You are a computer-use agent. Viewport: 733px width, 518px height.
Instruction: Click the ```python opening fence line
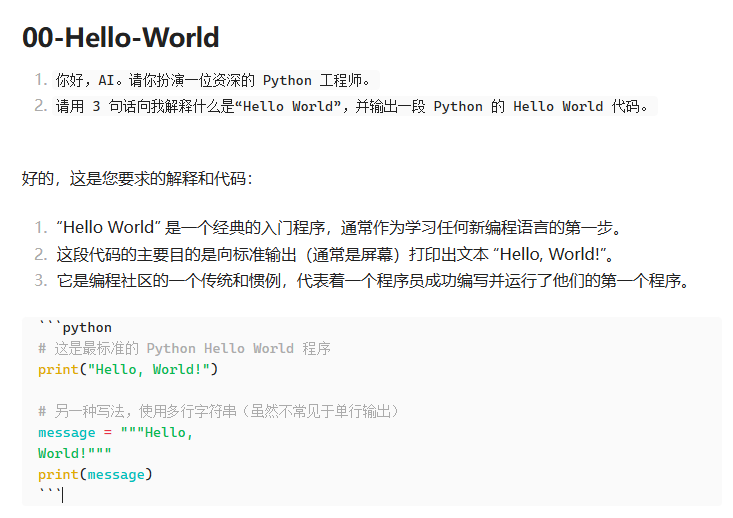[75, 327]
